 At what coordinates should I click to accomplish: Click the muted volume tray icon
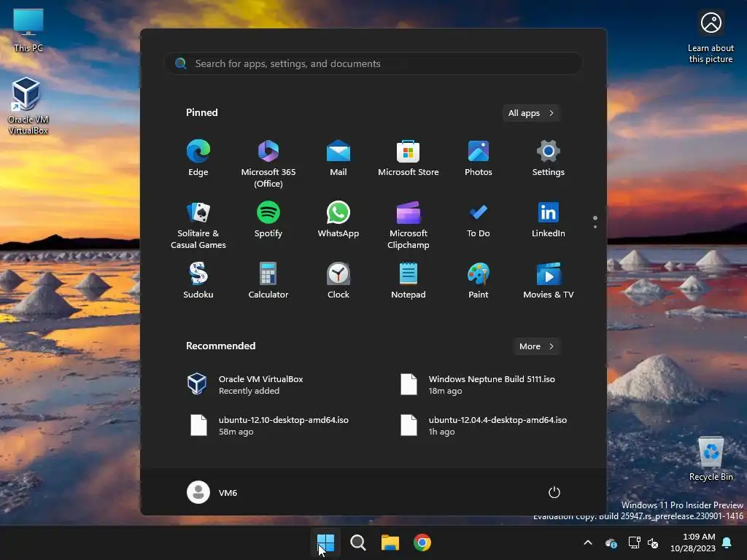click(x=653, y=542)
